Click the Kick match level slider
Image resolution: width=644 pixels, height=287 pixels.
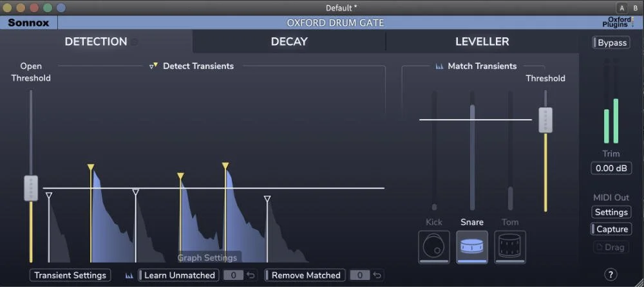click(x=434, y=151)
